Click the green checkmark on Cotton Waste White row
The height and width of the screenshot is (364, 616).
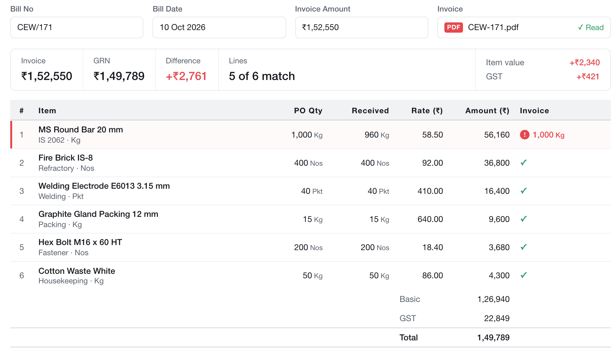524,275
